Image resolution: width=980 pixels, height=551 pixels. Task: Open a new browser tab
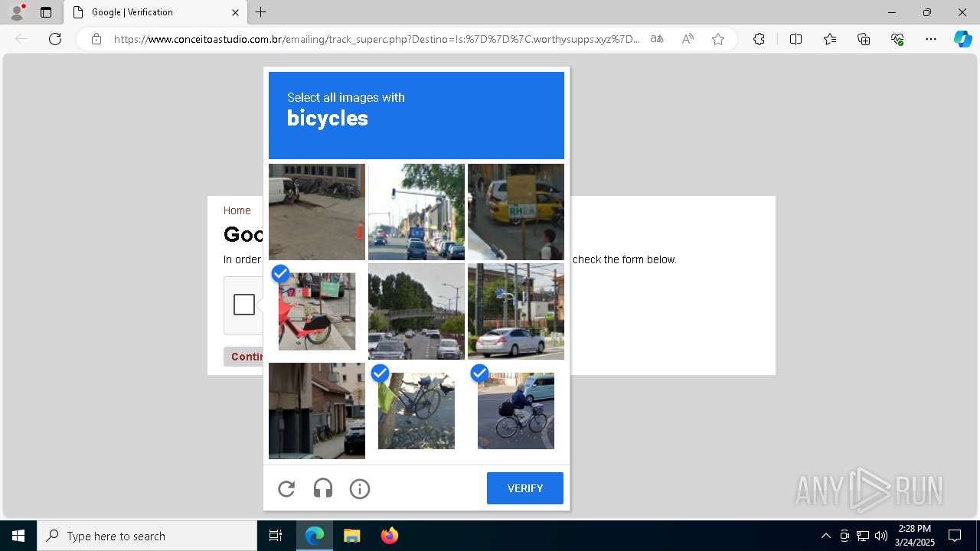pyautogui.click(x=261, y=12)
